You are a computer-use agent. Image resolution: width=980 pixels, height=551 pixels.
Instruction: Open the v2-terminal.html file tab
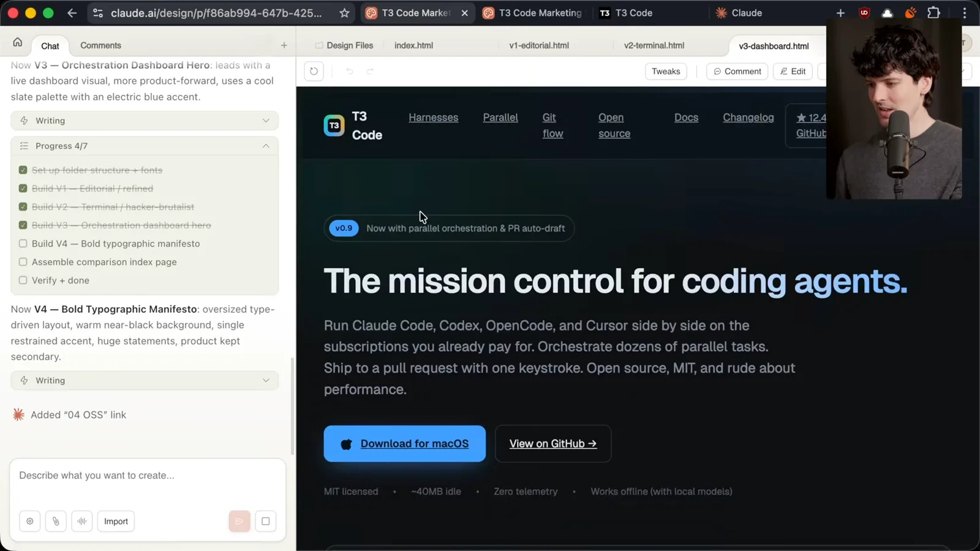[654, 45]
